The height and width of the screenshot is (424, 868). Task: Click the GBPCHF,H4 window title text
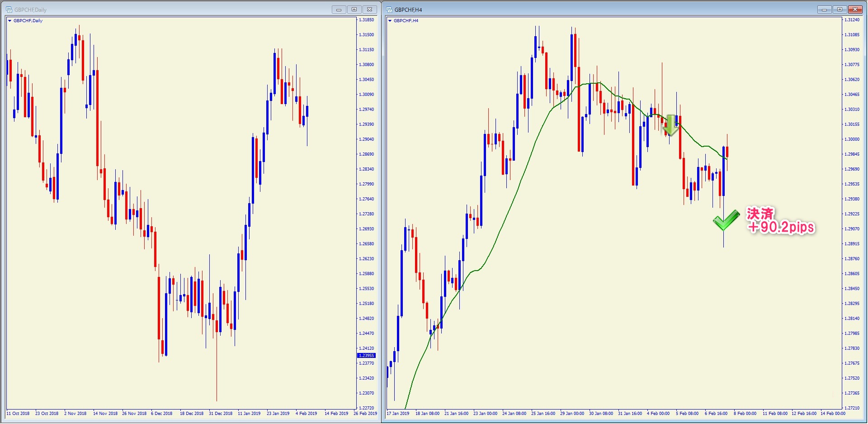pos(408,10)
